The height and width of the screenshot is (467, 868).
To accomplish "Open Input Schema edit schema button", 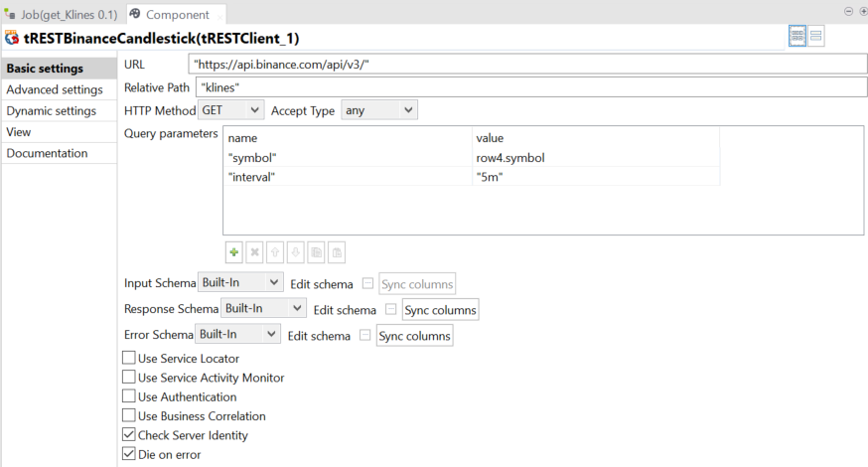I will pos(367,283).
